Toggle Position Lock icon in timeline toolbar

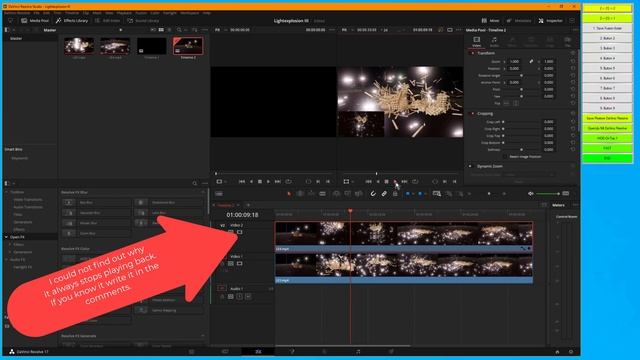tap(395, 194)
